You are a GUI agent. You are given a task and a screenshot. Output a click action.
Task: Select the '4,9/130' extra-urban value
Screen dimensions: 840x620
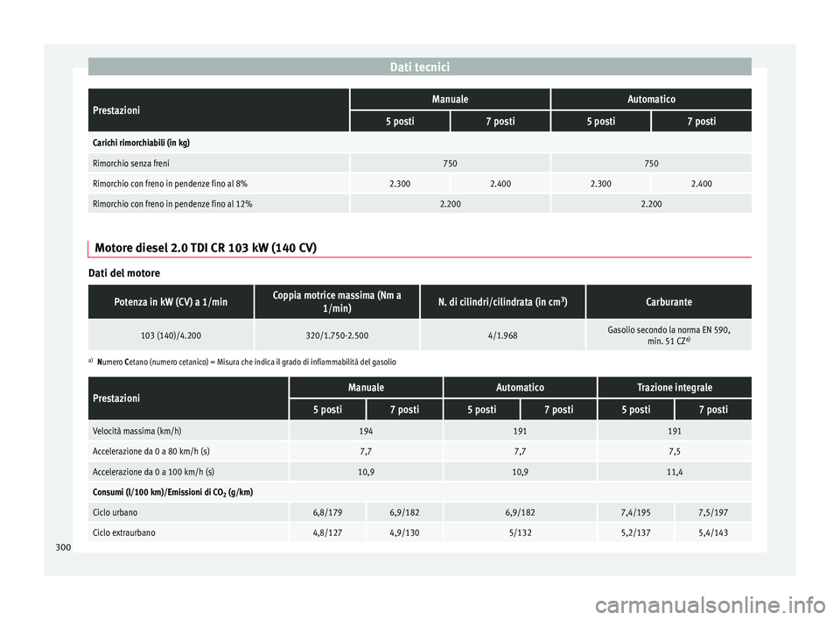pyautogui.click(x=404, y=533)
